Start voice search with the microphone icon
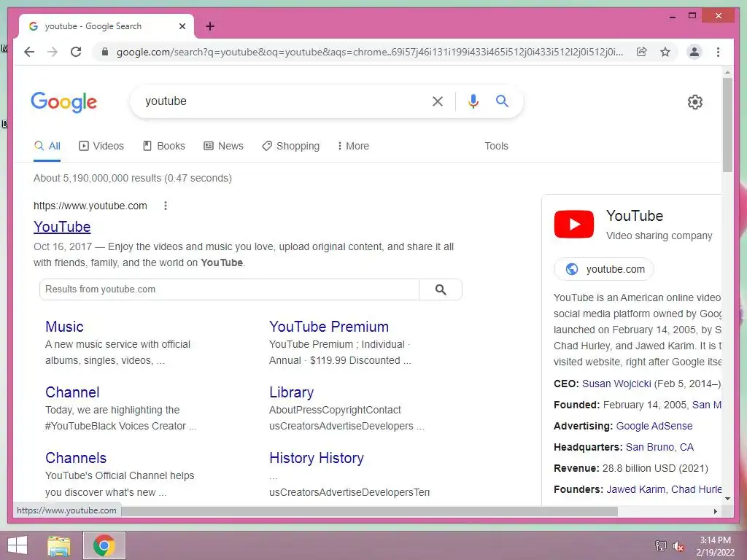 pos(473,101)
